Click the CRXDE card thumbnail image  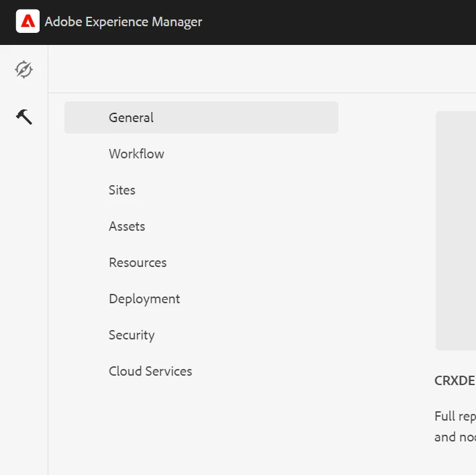tap(456, 230)
